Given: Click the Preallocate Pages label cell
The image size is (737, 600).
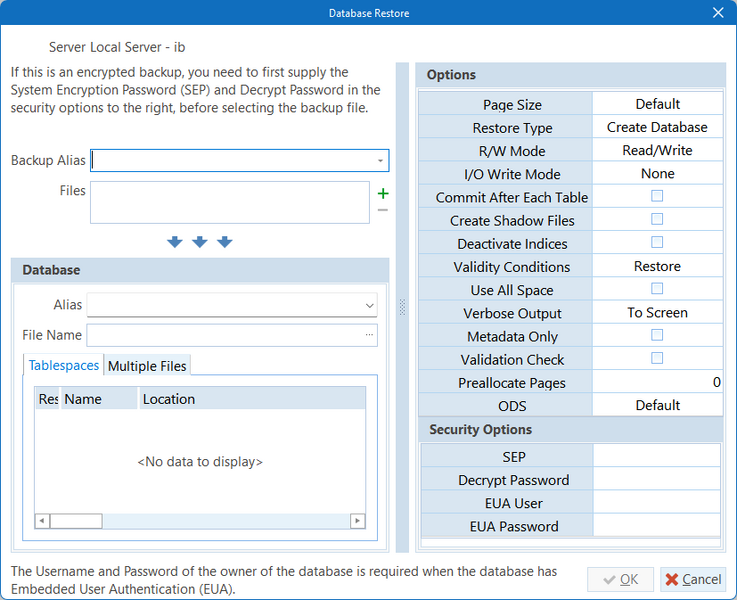Looking at the screenshot, I should [505, 382].
